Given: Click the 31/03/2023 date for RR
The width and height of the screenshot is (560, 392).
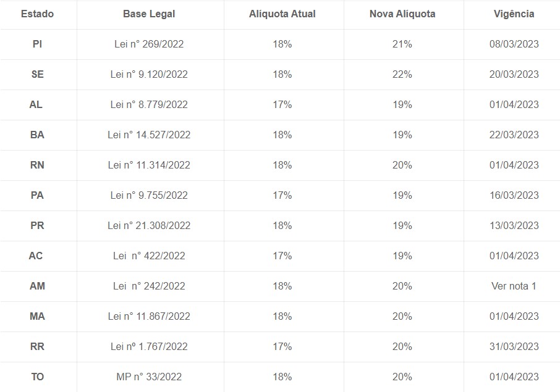Looking at the screenshot, I should (x=514, y=346).
